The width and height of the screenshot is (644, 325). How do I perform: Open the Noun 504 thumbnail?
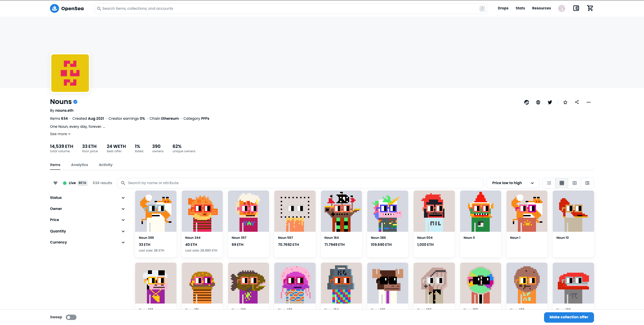[434, 211]
